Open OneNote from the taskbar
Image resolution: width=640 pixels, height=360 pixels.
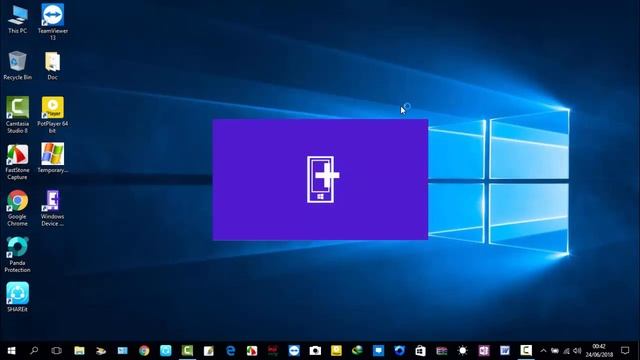point(484,351)
